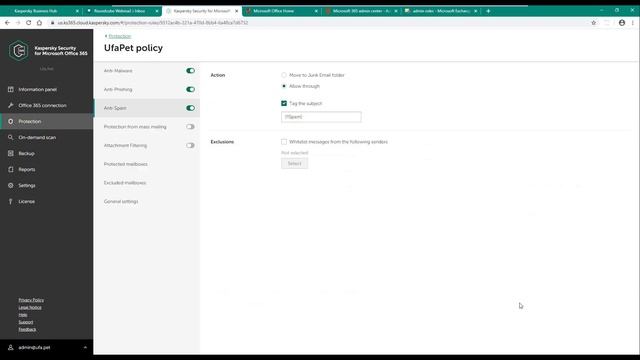Expand the admin@ufa.pet account menu arrow
The width and height of the screenshot is (640, 360).
85,347
